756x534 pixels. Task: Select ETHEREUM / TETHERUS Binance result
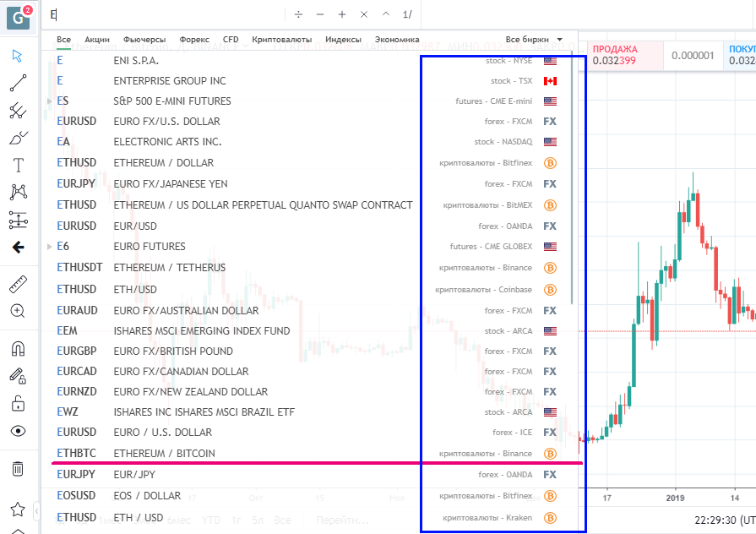[308, 268]
